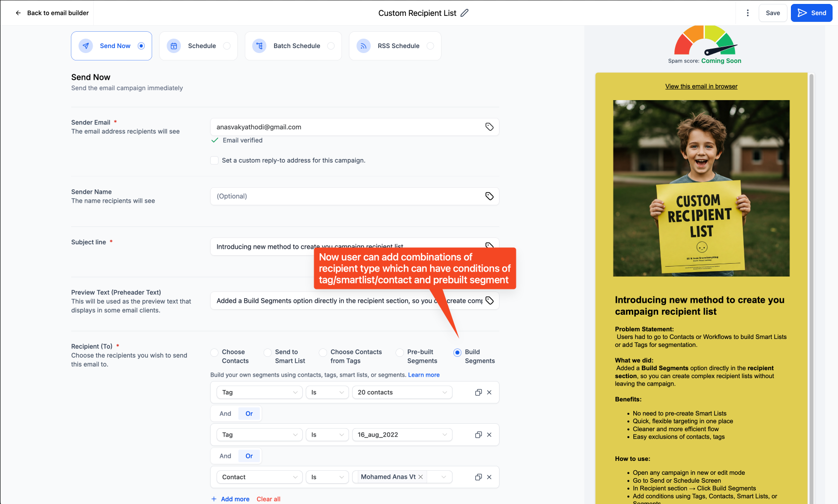Click the tag icon in Sender Name field

(x=489, y=196)
